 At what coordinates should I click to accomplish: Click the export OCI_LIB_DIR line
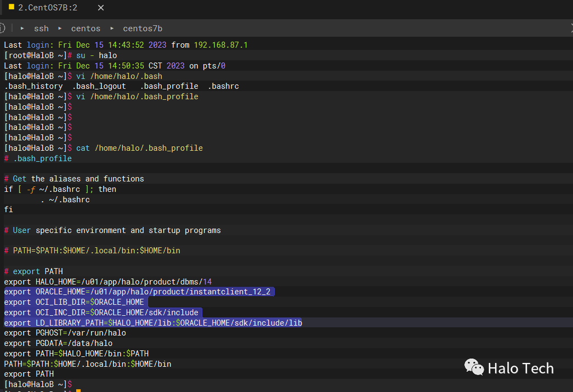[74, 302]
